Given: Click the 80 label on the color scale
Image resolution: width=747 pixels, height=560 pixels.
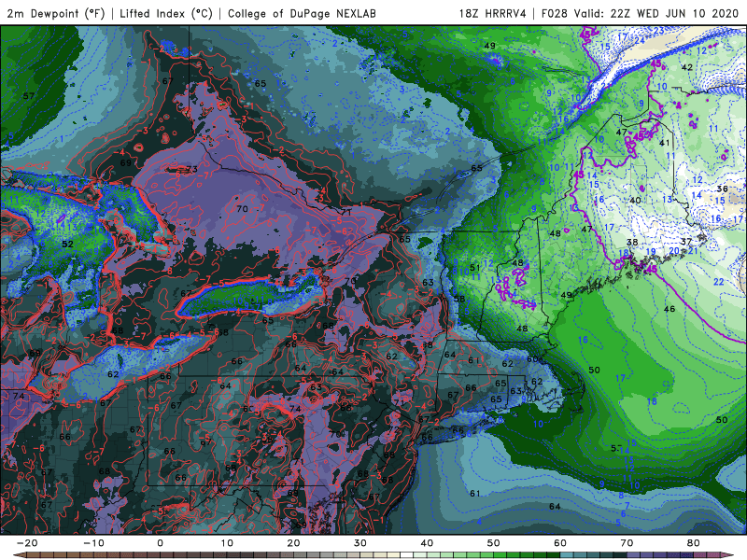Looking at the screenshot, I should (694, 543).
